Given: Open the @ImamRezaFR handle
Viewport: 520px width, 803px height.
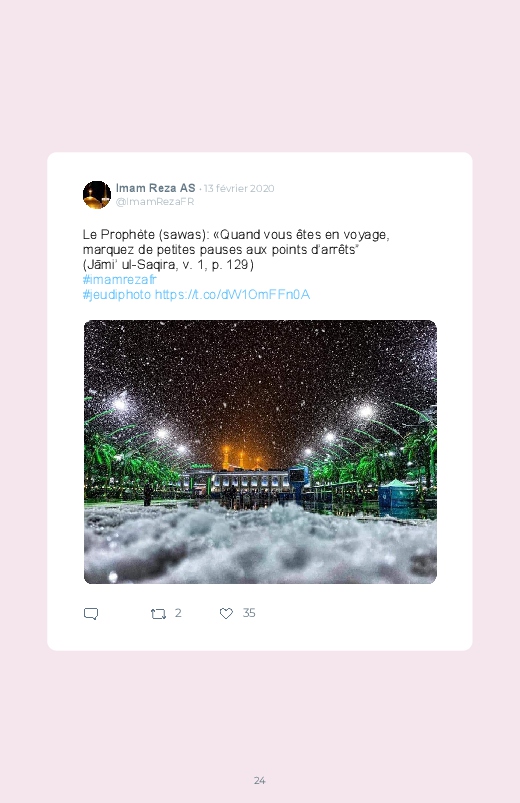Looking at the screenshot, I should point(155,202).
